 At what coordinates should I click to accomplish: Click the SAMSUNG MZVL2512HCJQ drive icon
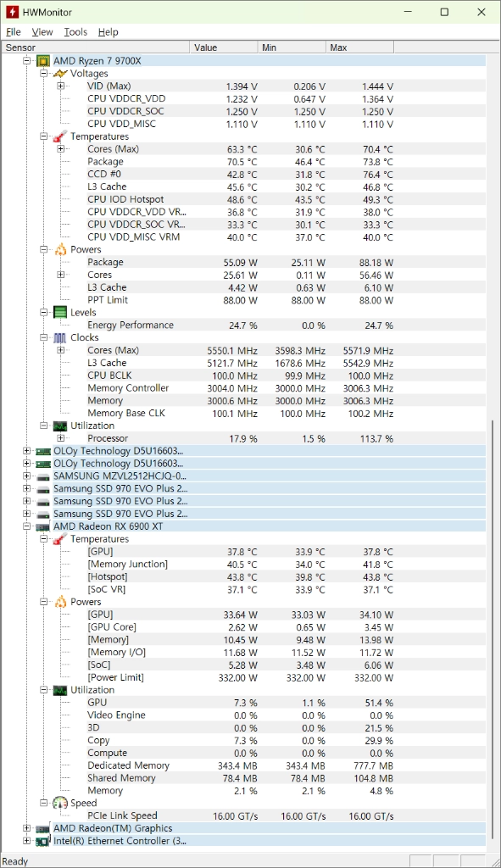point(43,476)
